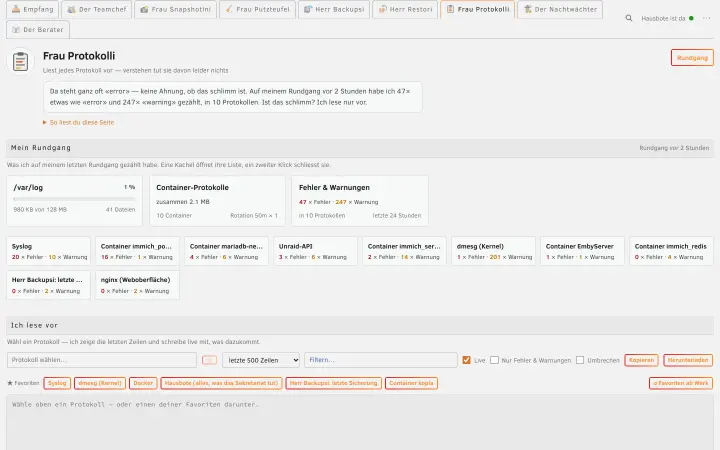Go to Frau Putzteufel tab
The height and width of the screenshot is (450, 720).
pos(257,9)
